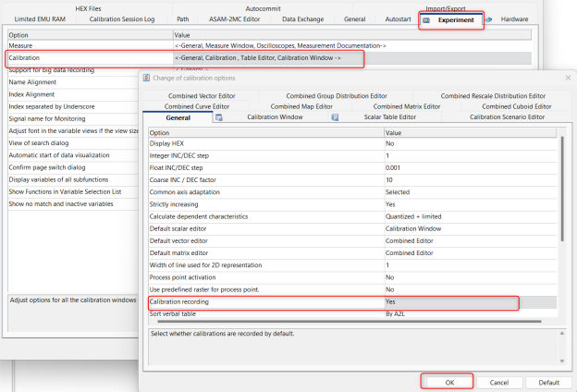Open the Calibration Session Log tab

tap(122, 19)
